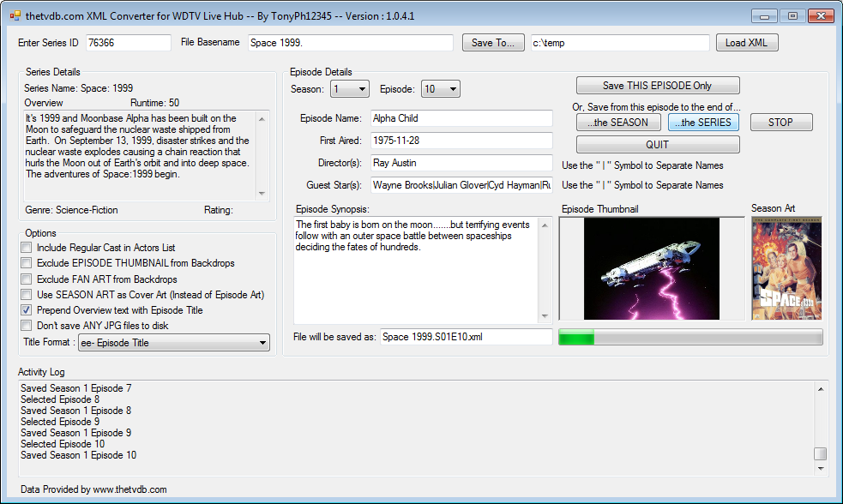This screenshot has width=843, height=504.
Task: Open the Episode number dropdown
Action: click(x=440, y=89)
